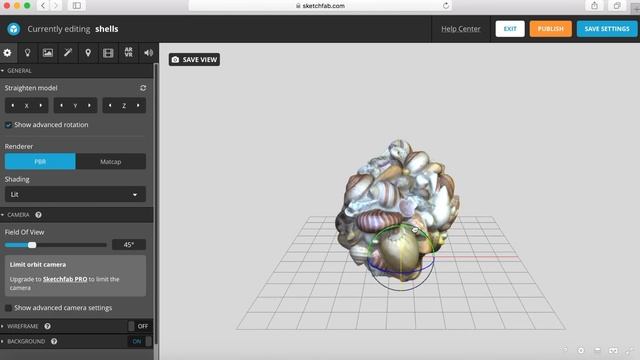Switch the BACKGROUND toggle off

(139, 341)
